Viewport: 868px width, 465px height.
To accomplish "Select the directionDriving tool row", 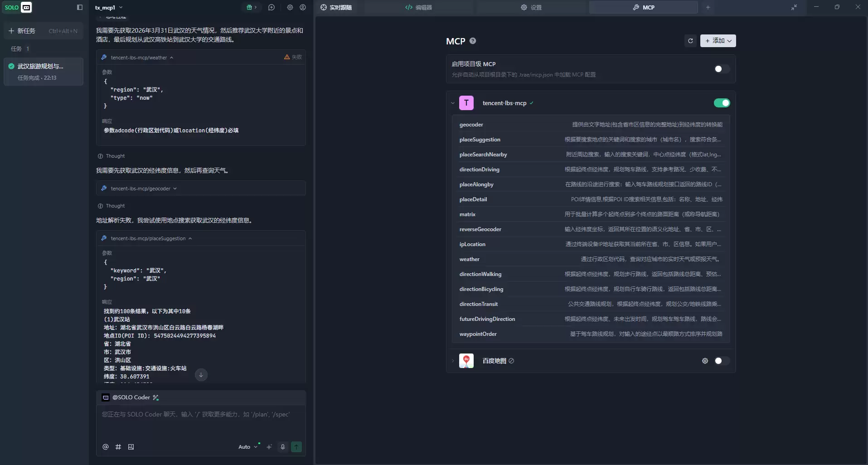I will pos(591,170).
